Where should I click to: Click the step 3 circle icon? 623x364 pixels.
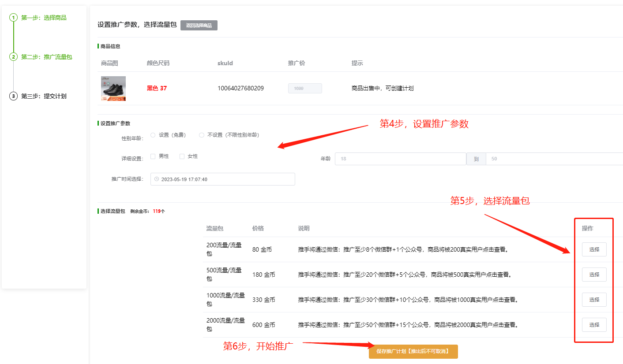tap(14, 96)
